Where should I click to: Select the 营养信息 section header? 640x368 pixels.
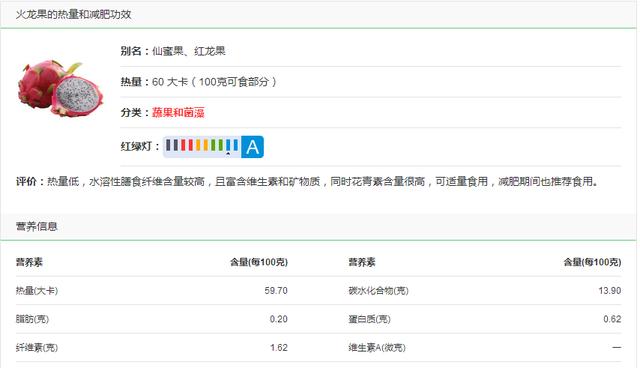(37, 226)
